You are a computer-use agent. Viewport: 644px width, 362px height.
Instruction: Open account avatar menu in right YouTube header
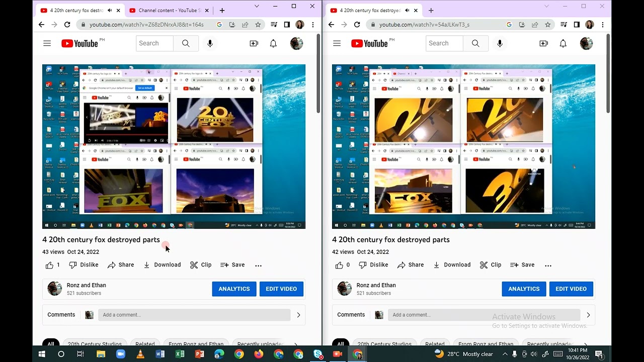click(586, 44)
